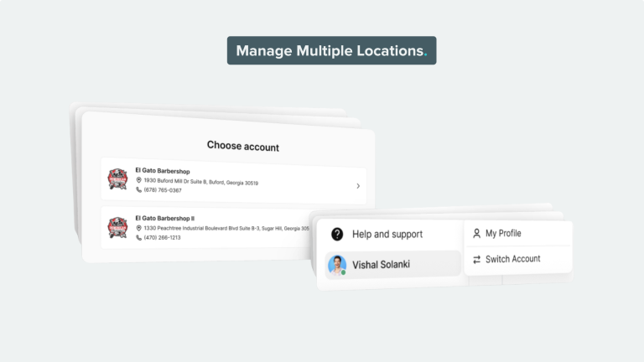This screenshot has width=644, height=362.
Task: Click the location pin icon beside 1330 Peachtree Industrial
Action: coord(139,228)
